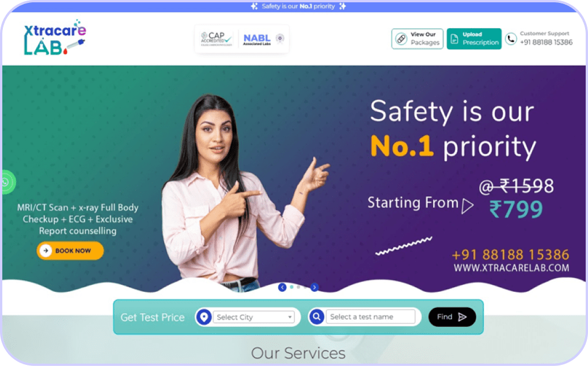Click the yellow BOOK NOW button
Viewport: 588px width, 366px height.
[70, 251]
